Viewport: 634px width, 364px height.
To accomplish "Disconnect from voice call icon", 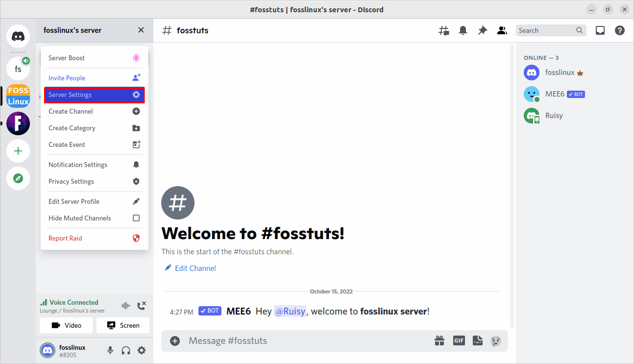I will [x=142, y=306].
